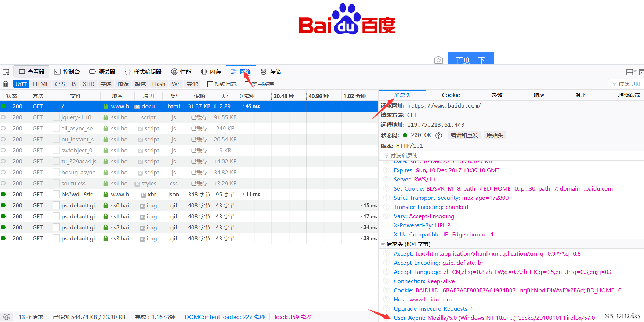Collapse the 请求头 (804 字节) section

383,244
